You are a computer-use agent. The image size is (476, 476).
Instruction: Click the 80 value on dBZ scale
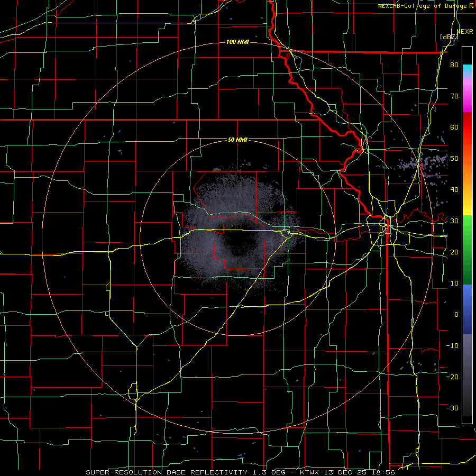(x=454, y=65)
